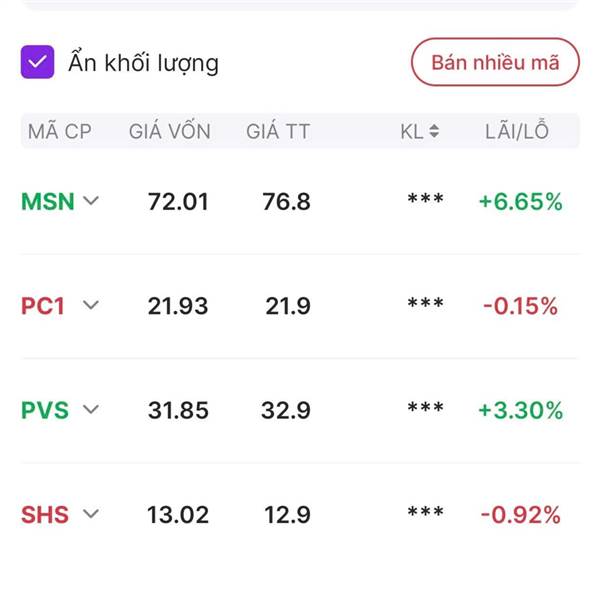Tap the -0.92% loss value for SHS

tap(520, 515)
